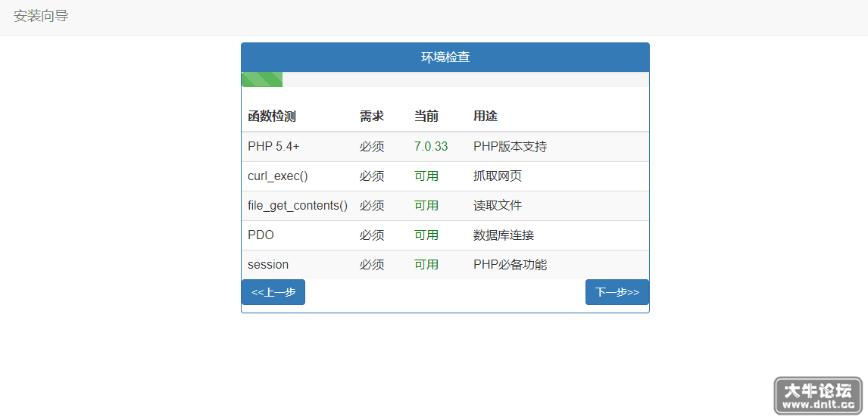Click the 数据库连接 description

pos(504,235)
